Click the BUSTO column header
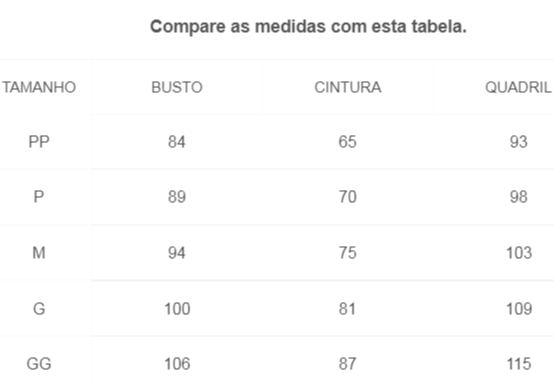 pos(177,87)
